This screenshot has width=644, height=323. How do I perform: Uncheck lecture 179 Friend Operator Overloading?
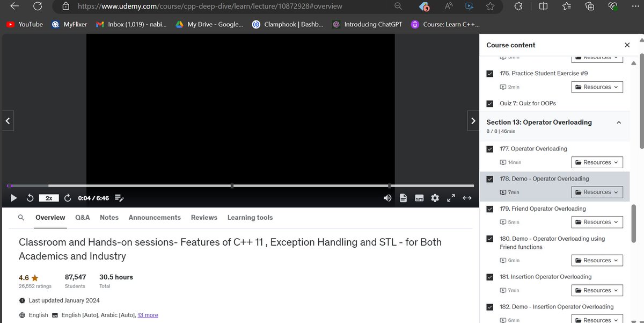489,209
